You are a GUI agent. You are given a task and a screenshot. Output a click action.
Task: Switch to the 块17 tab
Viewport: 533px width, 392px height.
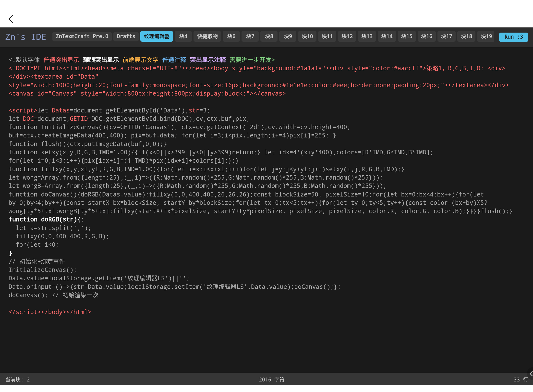coord(447,36)
